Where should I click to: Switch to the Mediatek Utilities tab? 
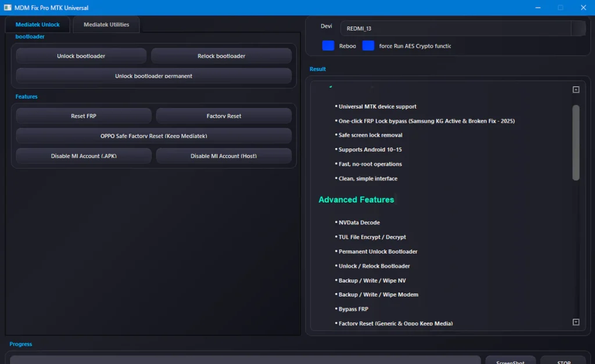tap(106, 24)
